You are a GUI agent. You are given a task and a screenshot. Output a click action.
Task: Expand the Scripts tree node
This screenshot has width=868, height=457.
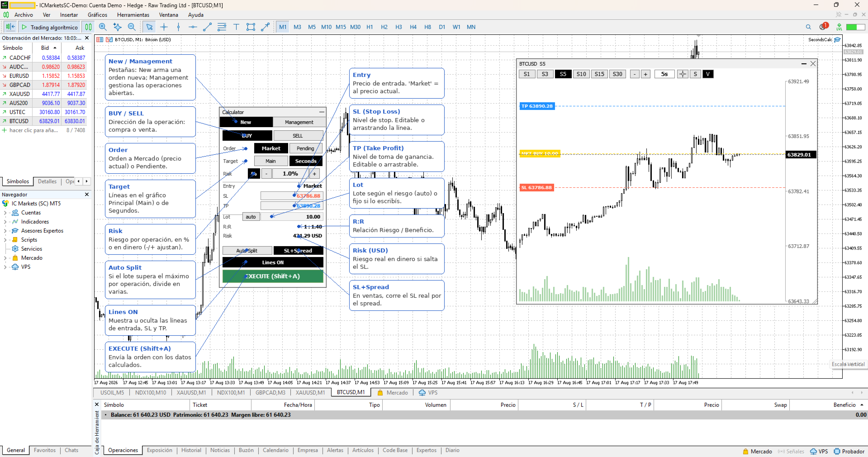pyautogui.click(x=5, y=240)
